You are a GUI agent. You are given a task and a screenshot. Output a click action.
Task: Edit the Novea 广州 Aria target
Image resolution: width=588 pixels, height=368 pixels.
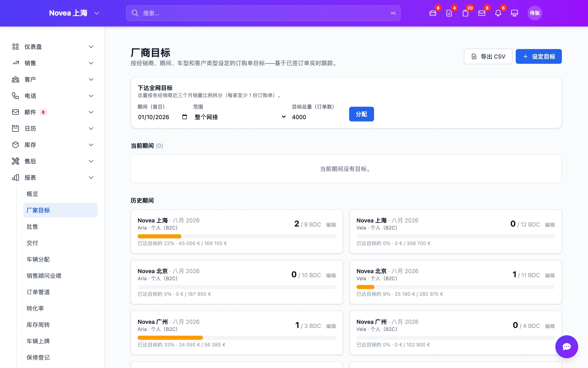(331, 326)
